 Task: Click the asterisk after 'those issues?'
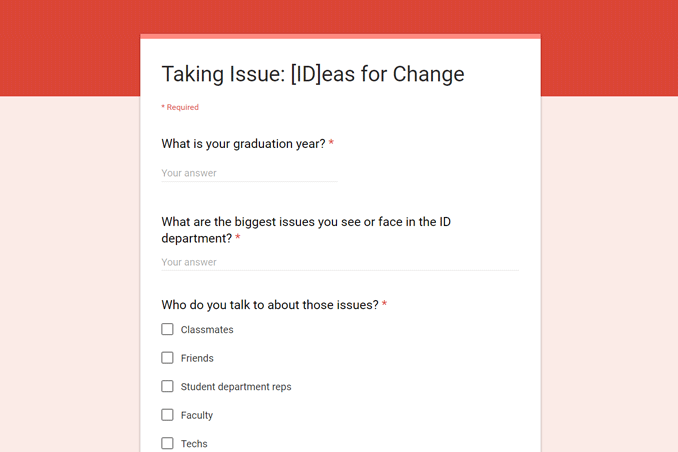[384, 304]
